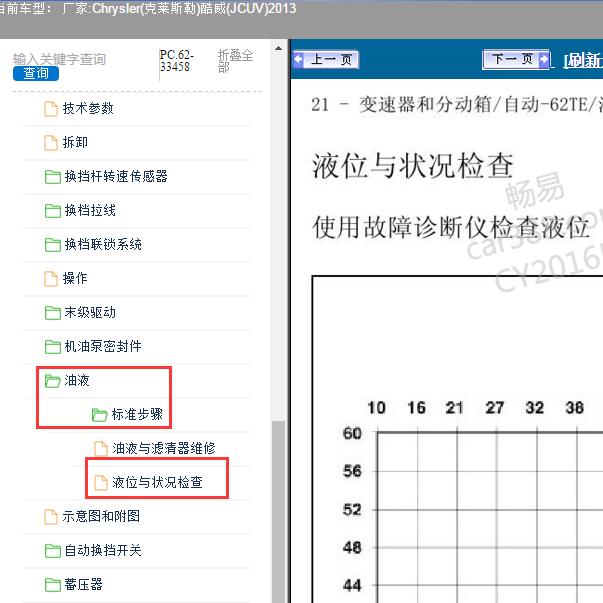Open the 技术参数 document
This screenshot has height=603, width=603.
coord(88,108)
